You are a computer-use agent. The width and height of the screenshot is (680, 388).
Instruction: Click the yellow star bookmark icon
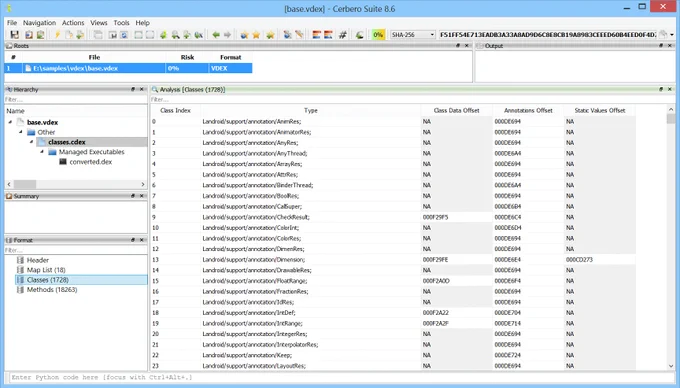(x=256, y=35)
